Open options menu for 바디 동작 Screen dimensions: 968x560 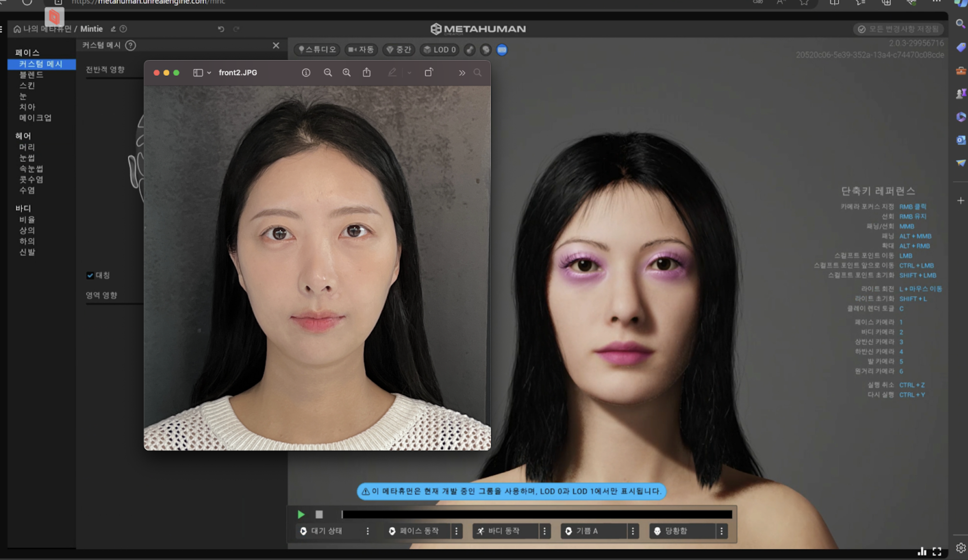point(545,531)
